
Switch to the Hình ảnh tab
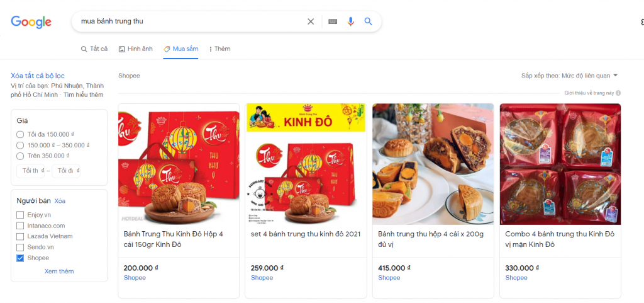pyautogui.click(x=136, y=49)
